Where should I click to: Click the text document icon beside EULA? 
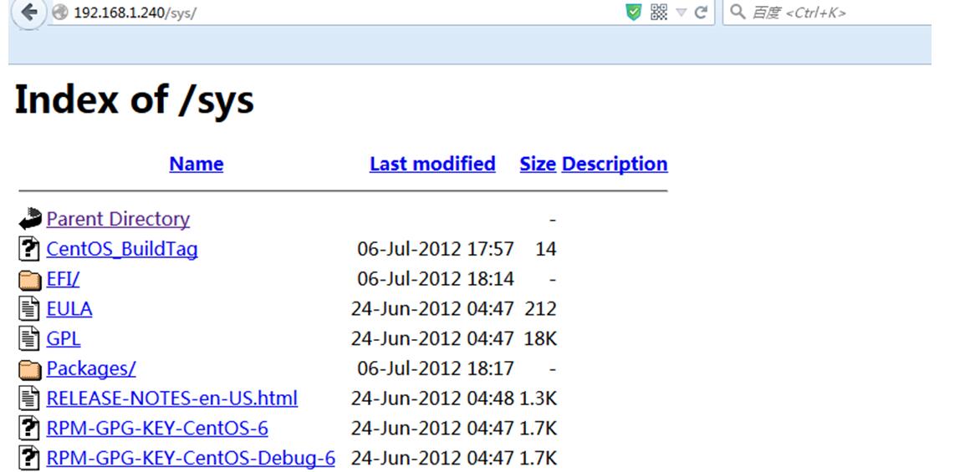[x=28, y=309]
